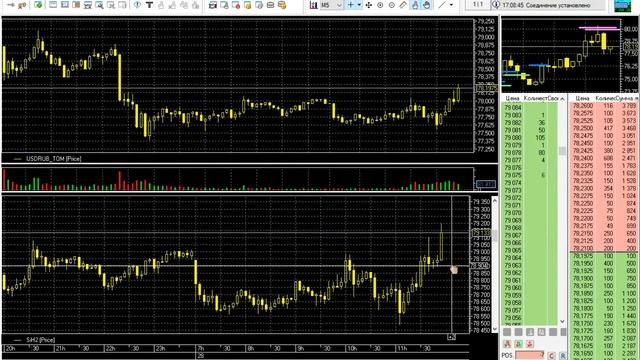Select the 79 082 price row
The image size is (640, 360).
529,122
